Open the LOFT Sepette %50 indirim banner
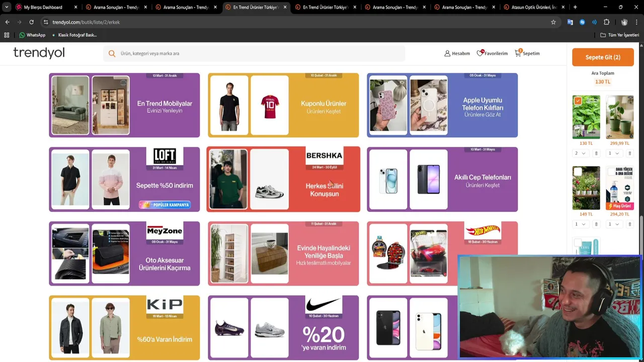 tap(124, 179)
